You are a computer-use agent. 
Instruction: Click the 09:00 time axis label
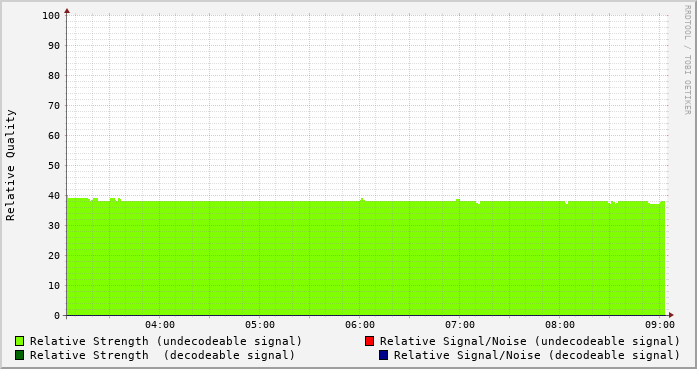[x=660, y=325]
